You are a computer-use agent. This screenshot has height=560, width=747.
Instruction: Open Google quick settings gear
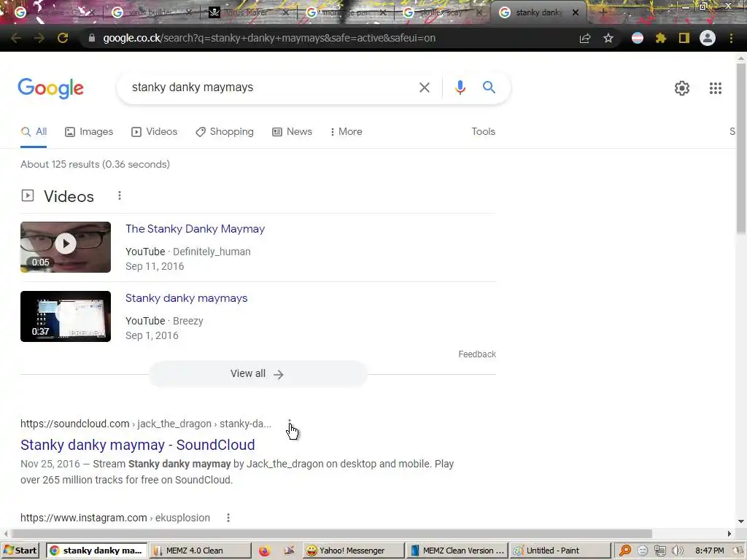coord(682,88)
